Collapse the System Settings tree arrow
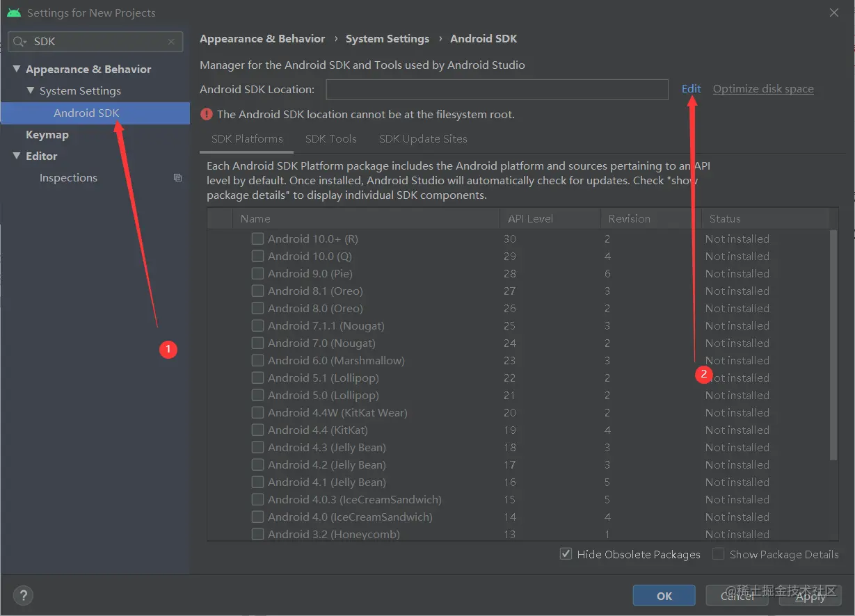Screen dimensions: 855x616 coord(31,90)
